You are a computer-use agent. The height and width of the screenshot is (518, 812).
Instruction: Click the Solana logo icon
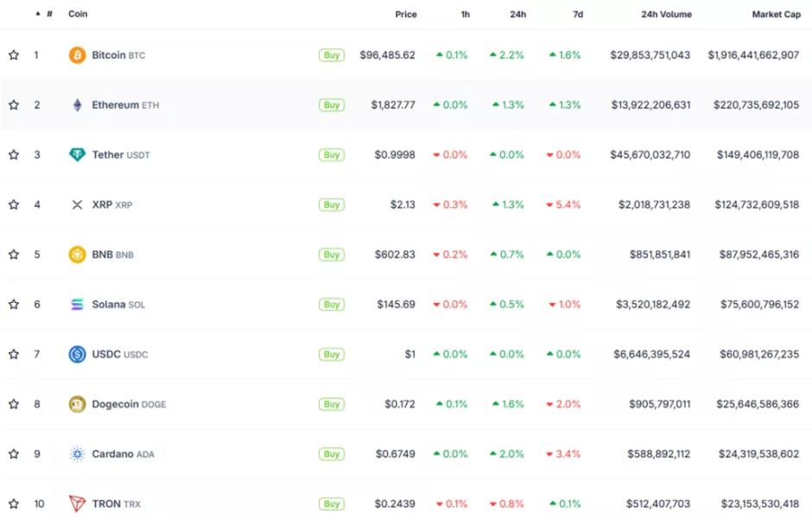point(77,305)
